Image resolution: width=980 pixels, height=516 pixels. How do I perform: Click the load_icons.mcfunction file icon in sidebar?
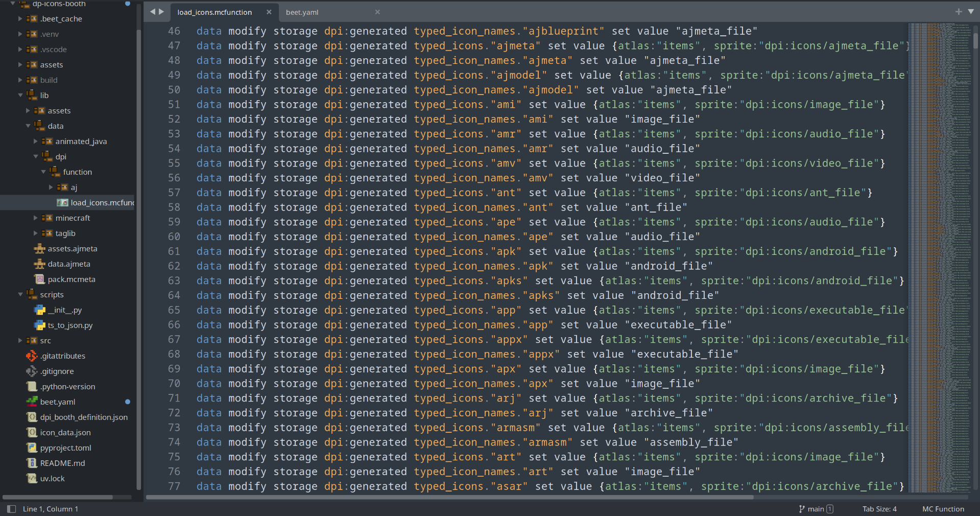(62, 203)
